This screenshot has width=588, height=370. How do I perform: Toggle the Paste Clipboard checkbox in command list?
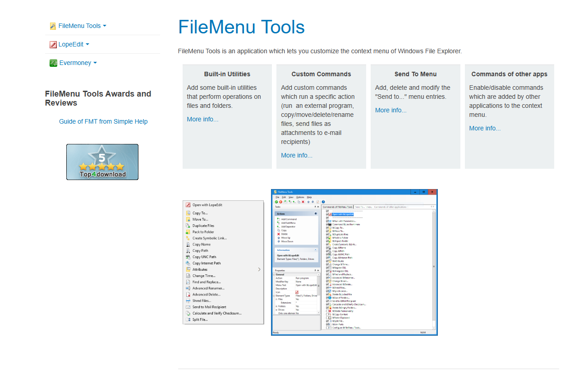click(x=327, y=318)
